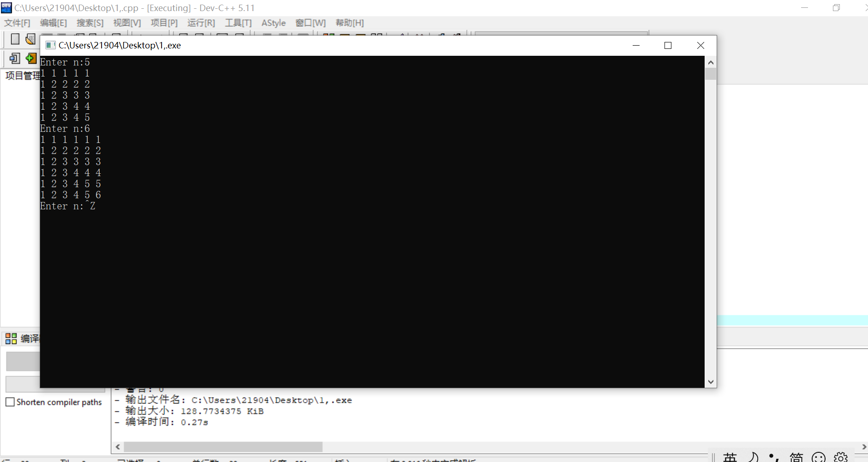Viewport: 868px width, 462px height.
Task: Click the console scrollbar down arrow
Action: (x=711, y=382)
